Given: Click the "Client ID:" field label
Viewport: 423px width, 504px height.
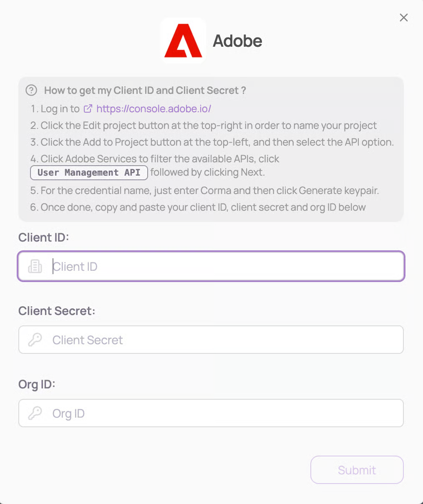Looking at the screenshot, I should tap(43, 237).
